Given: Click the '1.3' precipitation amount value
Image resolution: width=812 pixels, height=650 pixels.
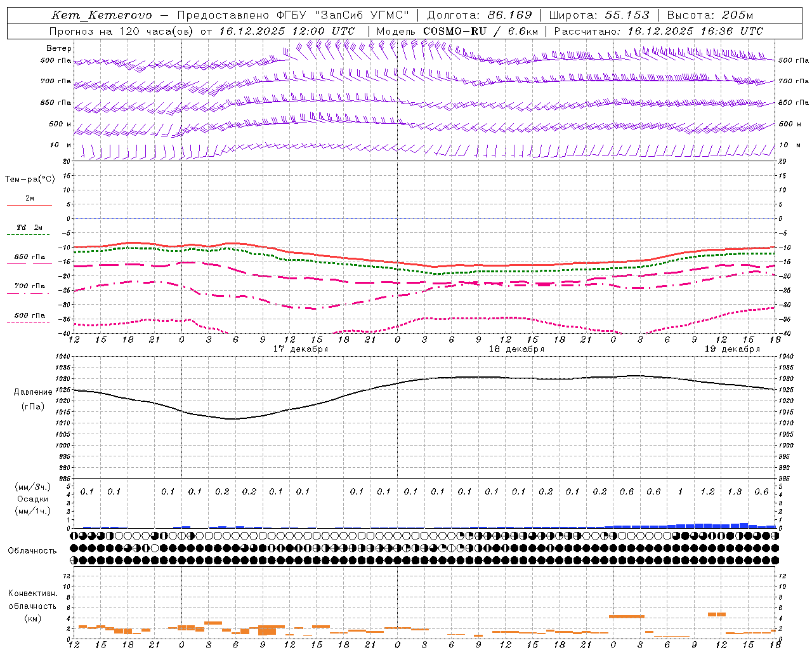Looking at the screenshot, I should [x=735, y=492].
